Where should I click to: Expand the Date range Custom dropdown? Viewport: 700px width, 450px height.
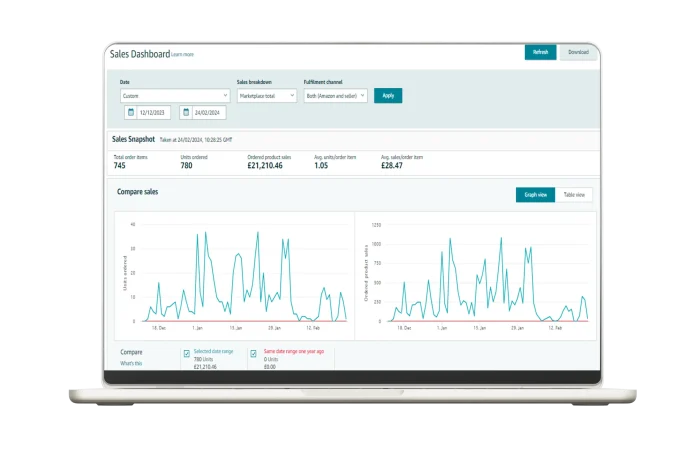point(176,96)
